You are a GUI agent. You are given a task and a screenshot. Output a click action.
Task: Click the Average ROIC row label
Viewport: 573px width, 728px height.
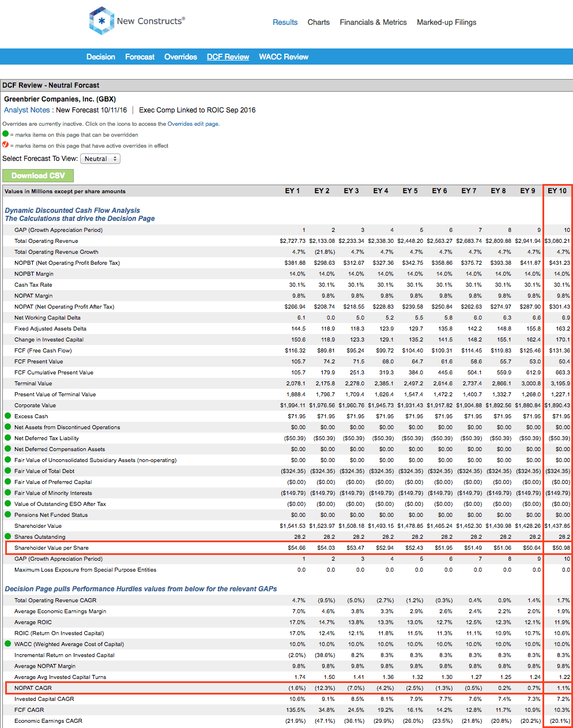pyautogui.click(x=33, y=622)
